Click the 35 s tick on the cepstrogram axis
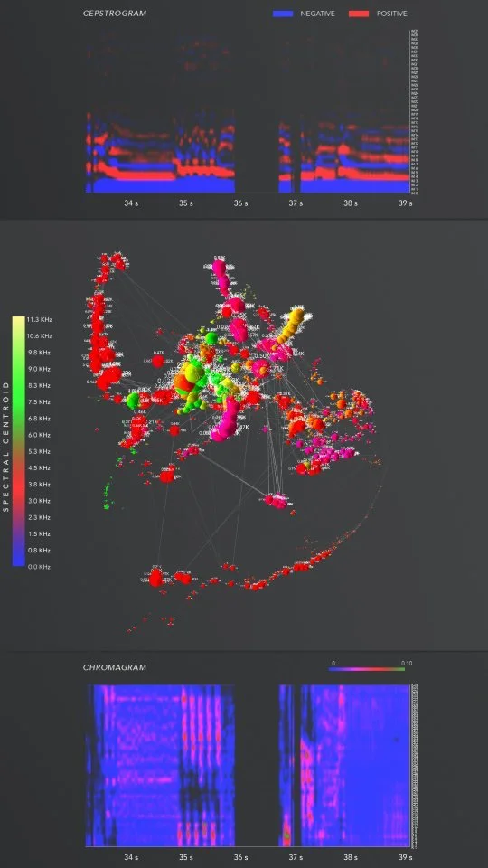 (186, 203)
